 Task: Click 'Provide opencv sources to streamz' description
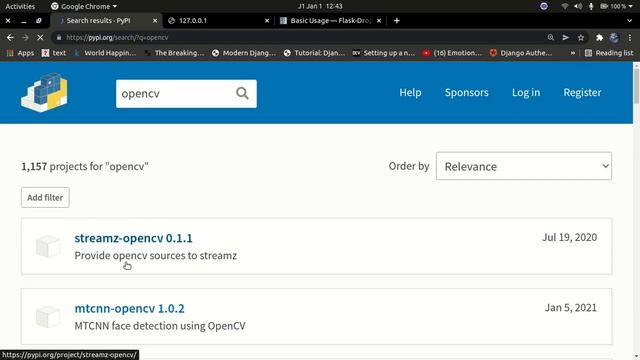tap(156, 256)
